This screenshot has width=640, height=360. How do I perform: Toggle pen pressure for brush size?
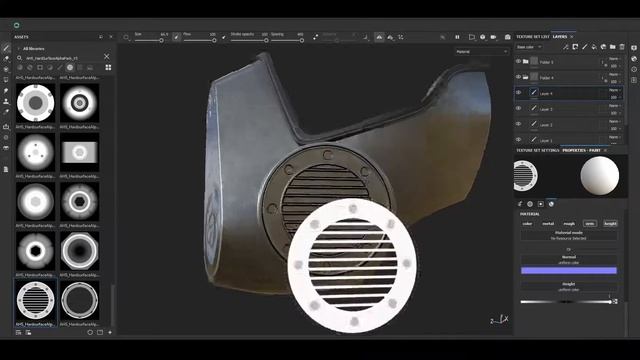176,37
